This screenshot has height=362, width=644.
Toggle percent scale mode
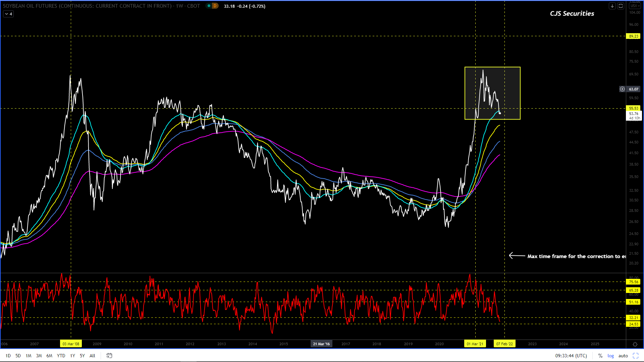tap(600, 356)
